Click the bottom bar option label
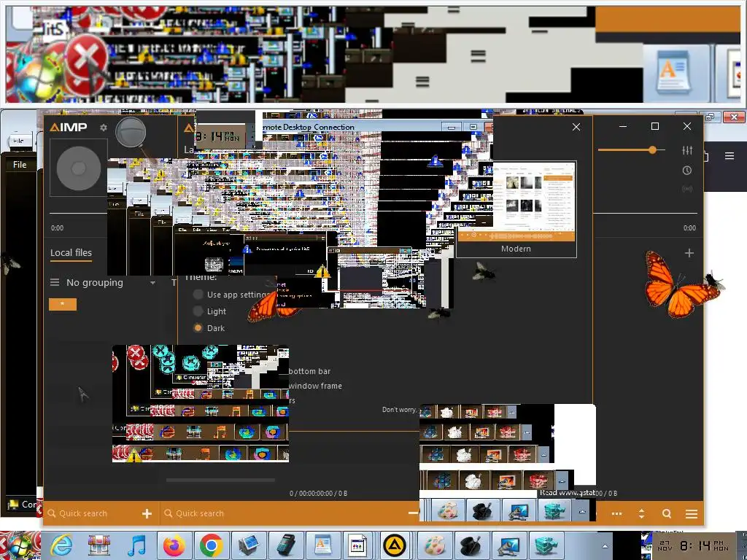This screenshot has height=560, width=747. coord(309,371)
